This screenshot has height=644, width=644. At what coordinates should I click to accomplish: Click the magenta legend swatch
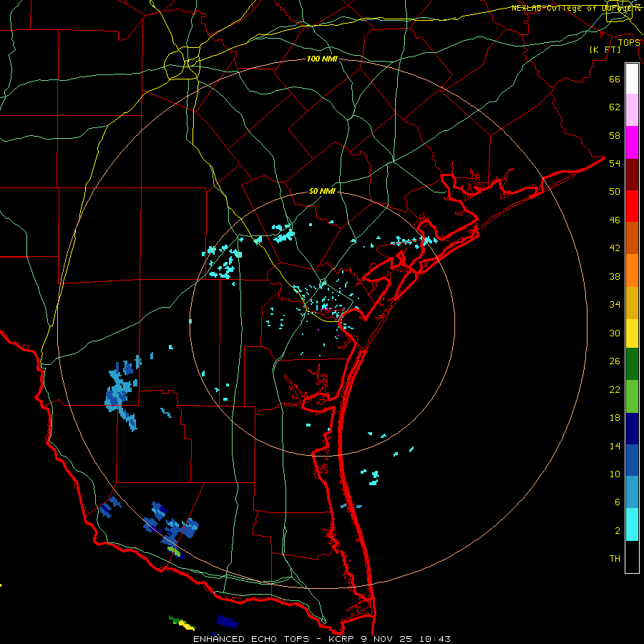pyautogui.click(x=632, y=142)
